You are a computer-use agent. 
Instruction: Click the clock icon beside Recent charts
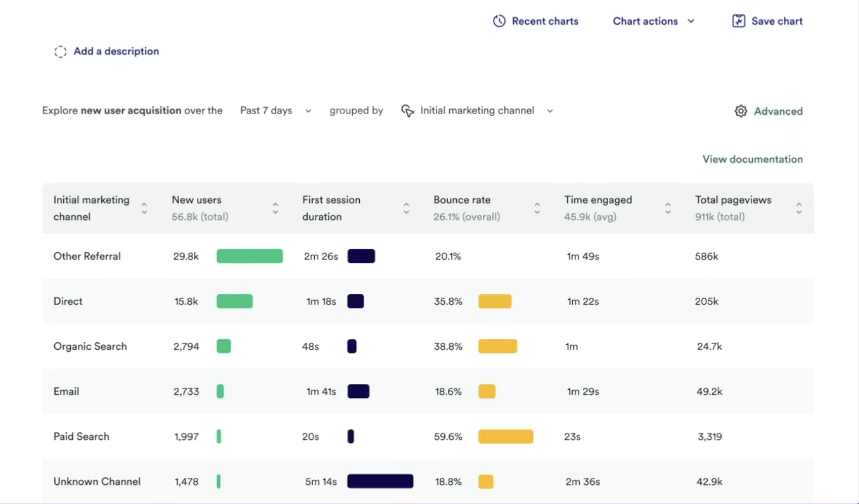(499, 20)
